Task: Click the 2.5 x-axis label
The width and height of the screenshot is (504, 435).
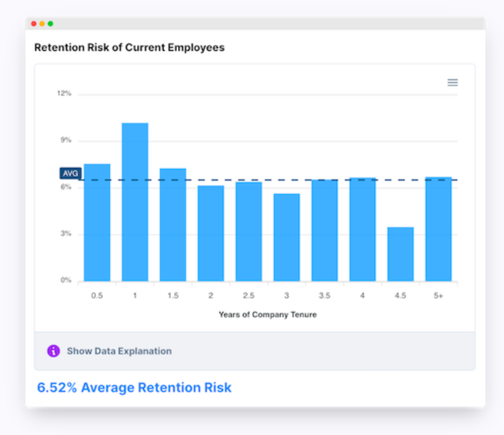Action: (x=249, y=296)
